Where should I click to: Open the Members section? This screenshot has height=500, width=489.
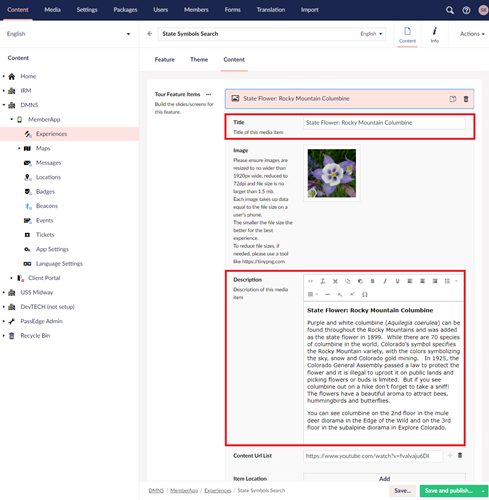coord(196,10)
